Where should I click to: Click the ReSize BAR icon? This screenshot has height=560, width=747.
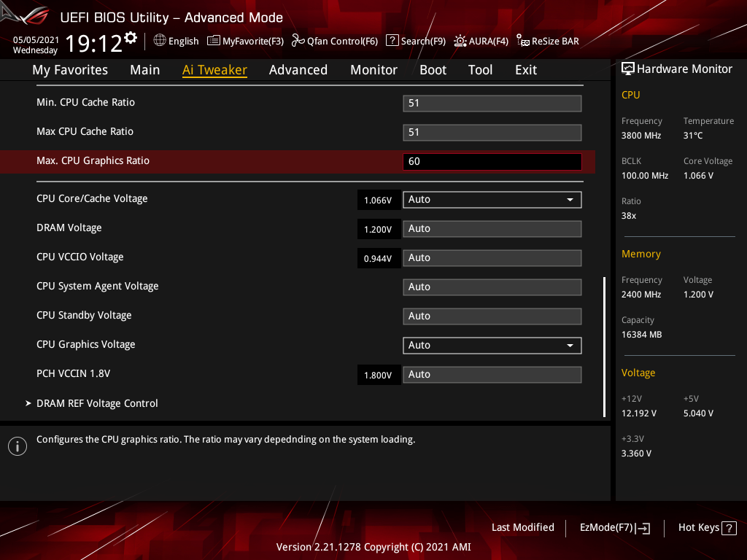[522, 41]
